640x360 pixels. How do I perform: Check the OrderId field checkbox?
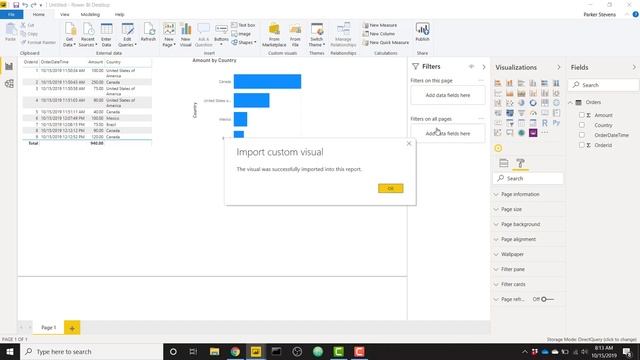pos(582,145)
